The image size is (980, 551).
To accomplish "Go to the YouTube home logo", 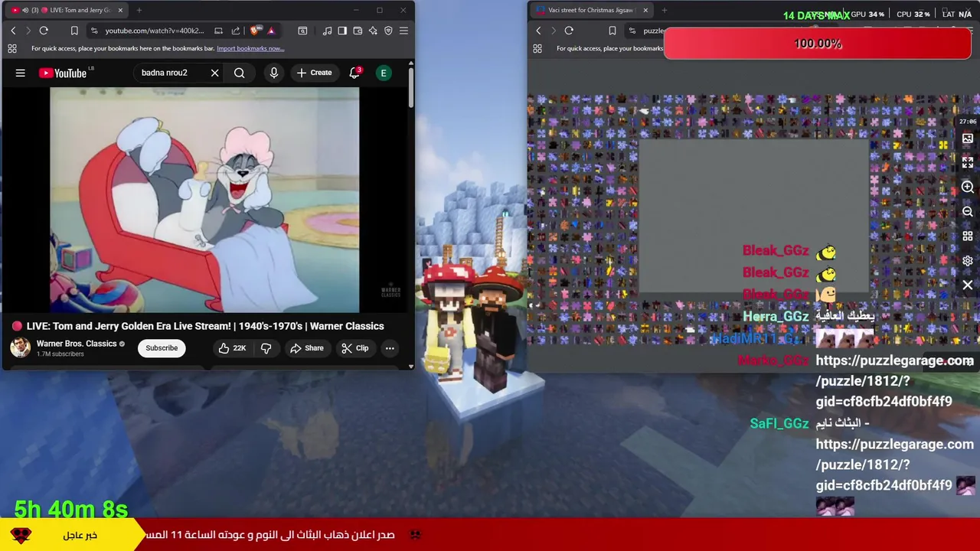I will 63,73.
